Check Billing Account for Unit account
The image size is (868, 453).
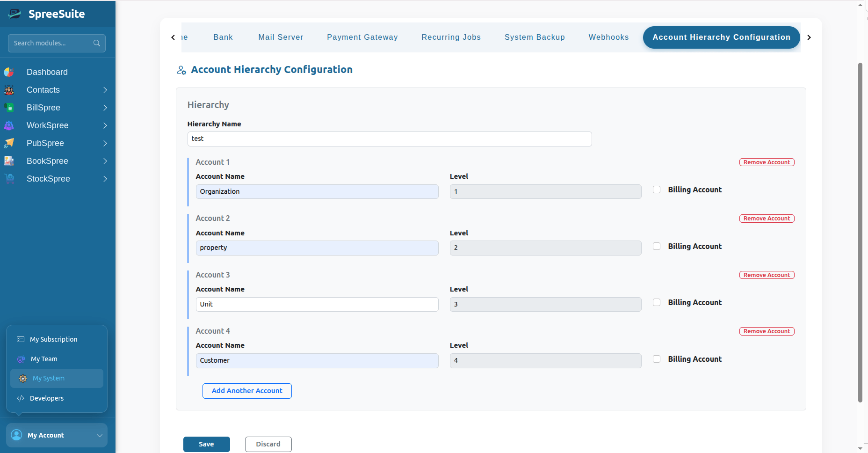pyautogui.click(x=657, y=302)
